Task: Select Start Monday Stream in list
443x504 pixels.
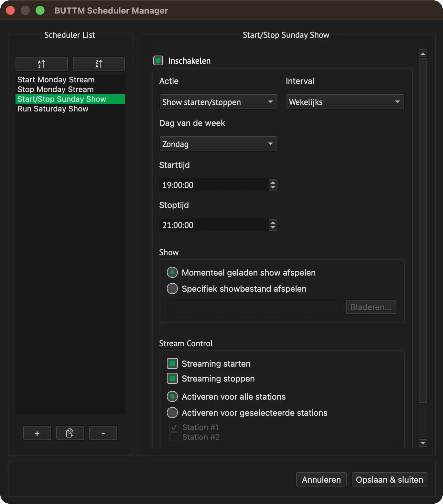Action: coord(70,80)
